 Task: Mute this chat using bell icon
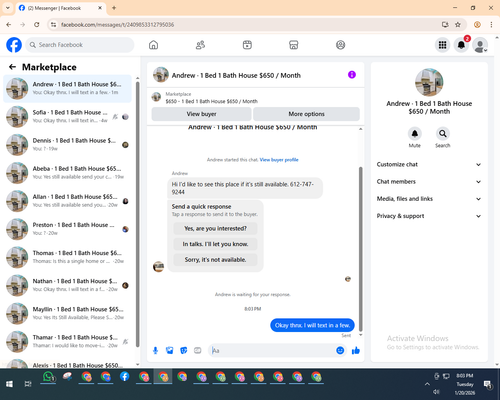tap(415, 134)
